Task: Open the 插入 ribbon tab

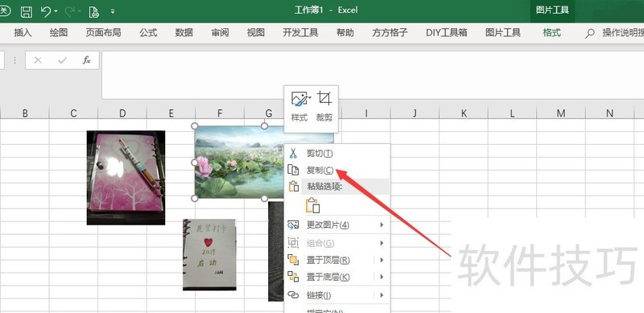Action: (x=23, y=33)
